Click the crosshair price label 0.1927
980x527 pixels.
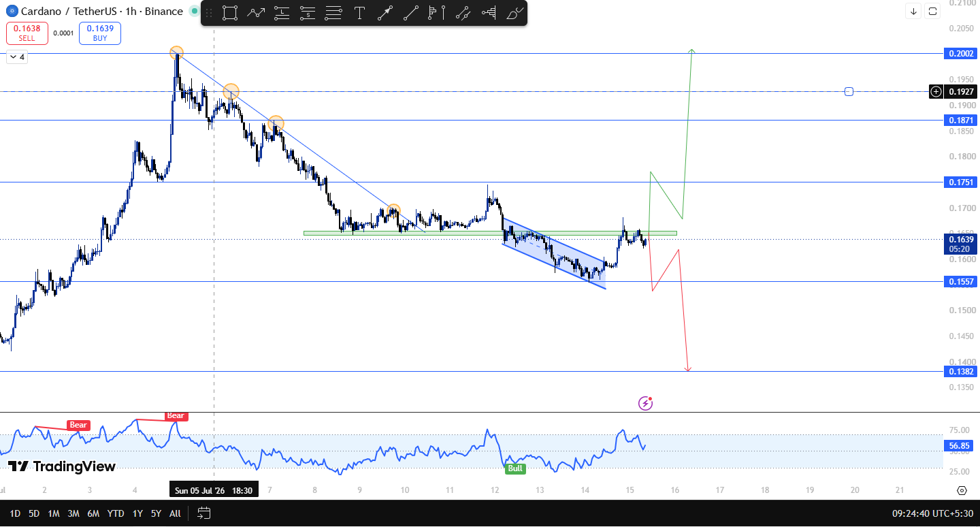pyautogui.click(x=960, y=91)
